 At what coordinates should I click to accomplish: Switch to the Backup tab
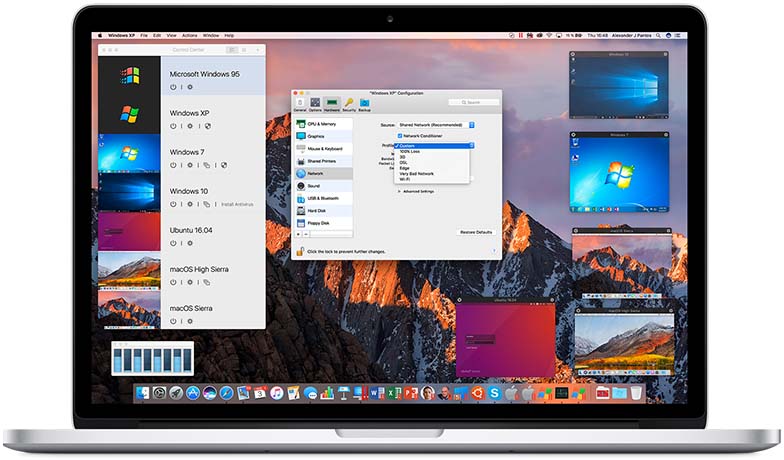(x=364, y=104)
